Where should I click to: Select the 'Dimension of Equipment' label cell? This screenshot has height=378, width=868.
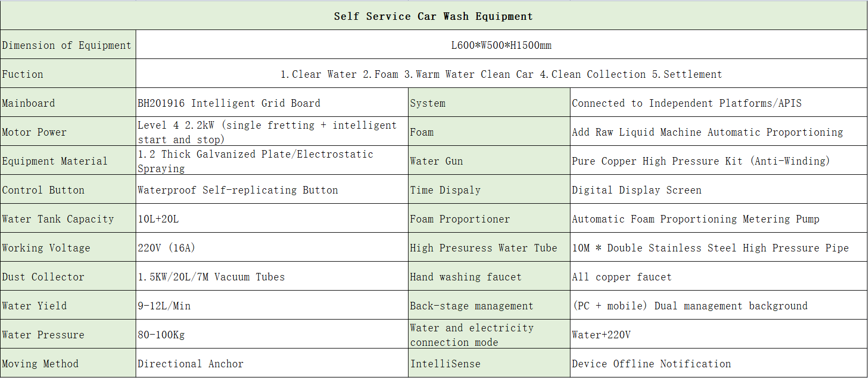pos(68,45)
